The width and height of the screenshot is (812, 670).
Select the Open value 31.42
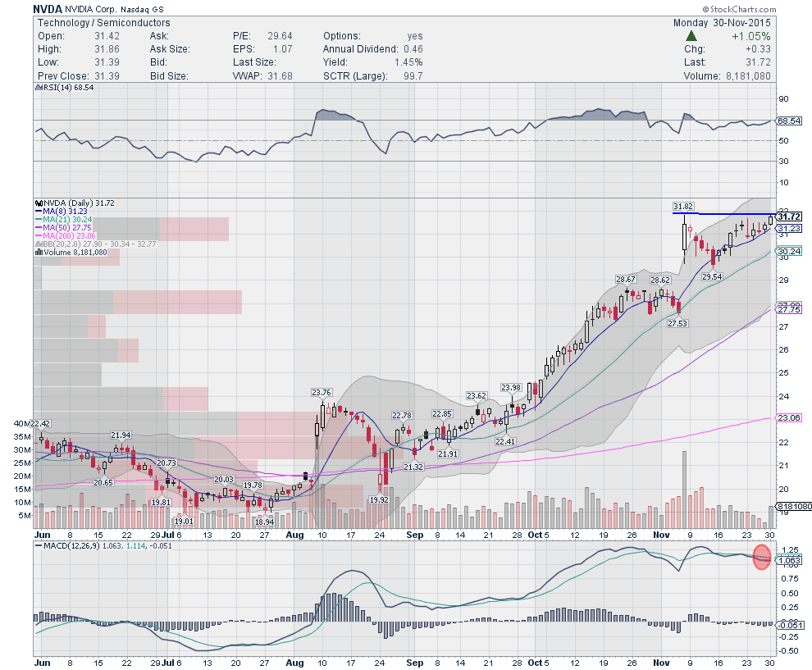point(107,36)
